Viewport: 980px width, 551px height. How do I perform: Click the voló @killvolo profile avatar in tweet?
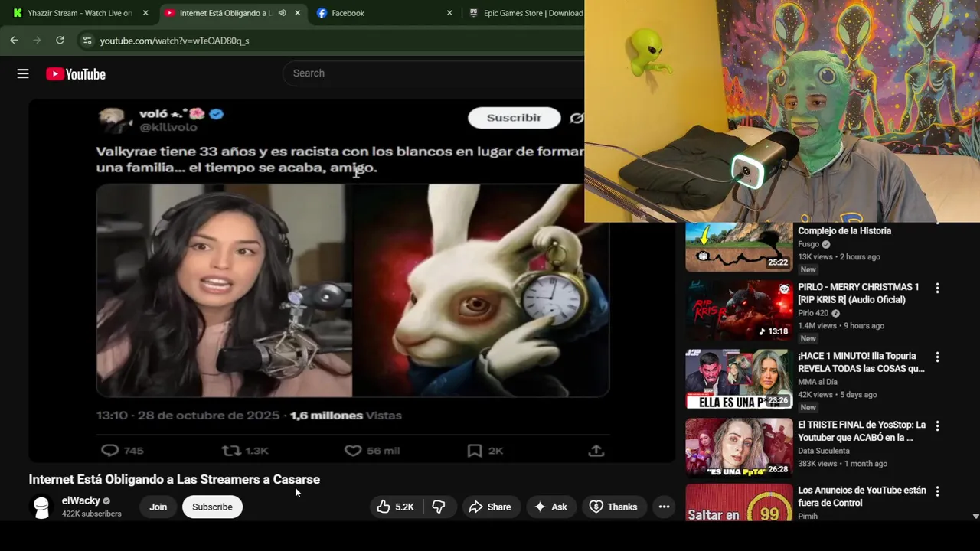click(x=115, y=120)
